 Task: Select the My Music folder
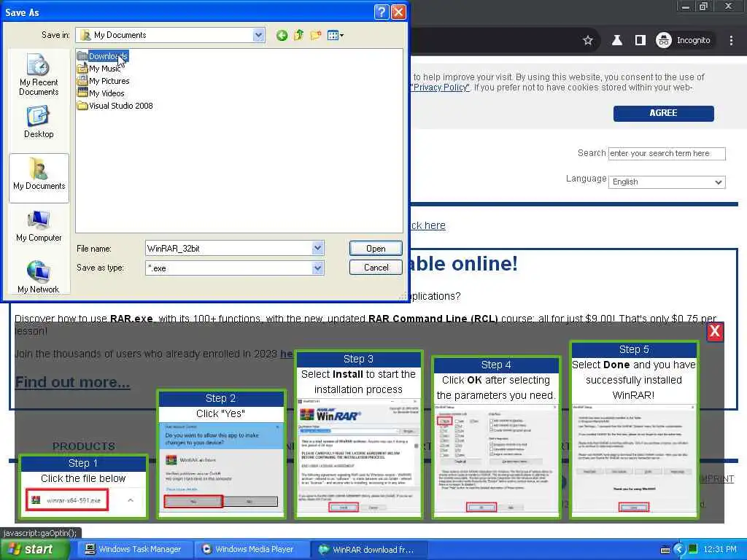pyautogui.click(x=99, y=69)
